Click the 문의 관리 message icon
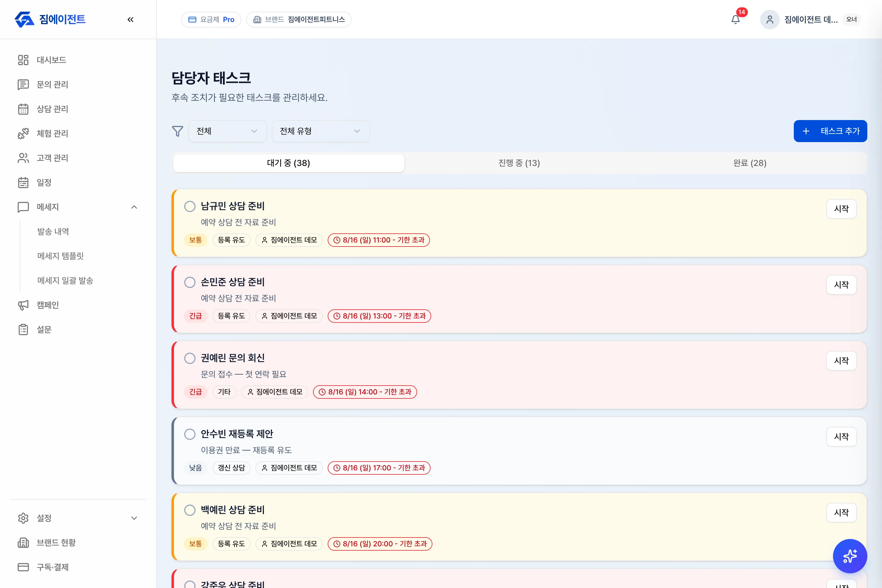The image size is (882, 588). [x=23, y=85]
